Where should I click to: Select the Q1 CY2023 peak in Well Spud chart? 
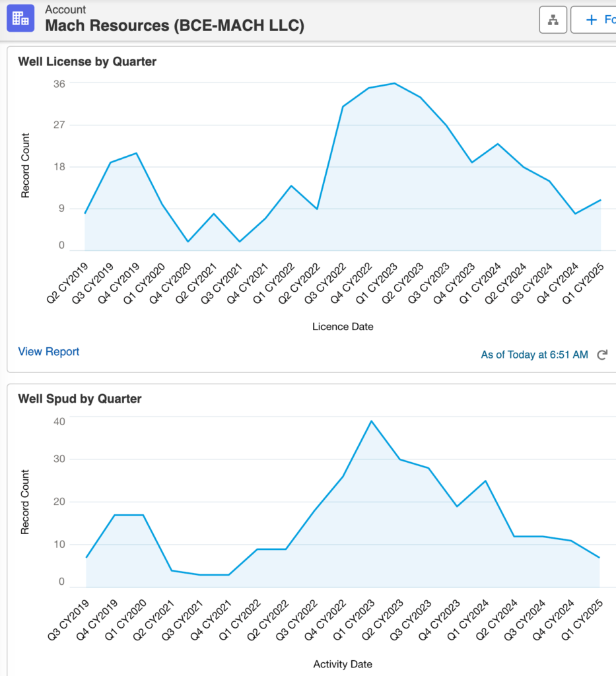click(x=372, y=421)
